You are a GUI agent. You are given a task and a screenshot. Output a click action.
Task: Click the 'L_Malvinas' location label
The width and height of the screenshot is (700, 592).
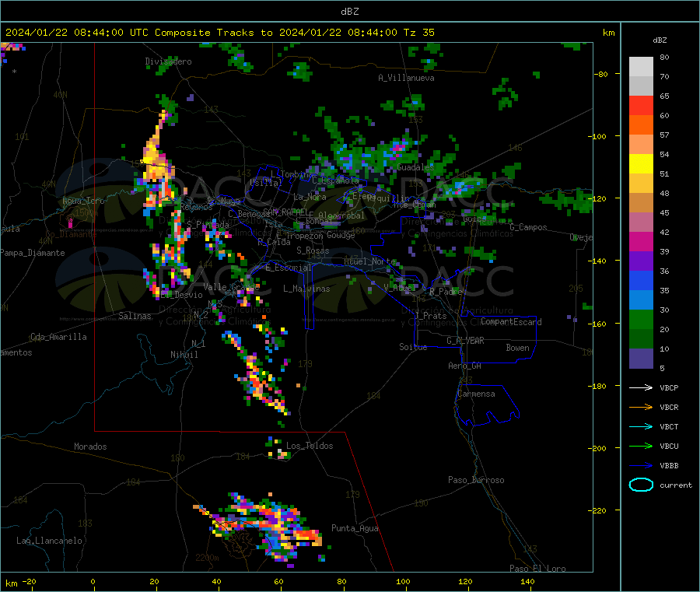[x=306, y=289]
